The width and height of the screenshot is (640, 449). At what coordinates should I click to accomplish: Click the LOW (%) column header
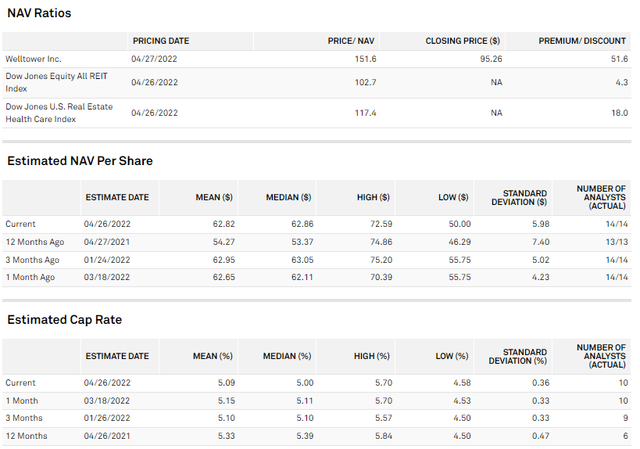[x=452, y=356]
